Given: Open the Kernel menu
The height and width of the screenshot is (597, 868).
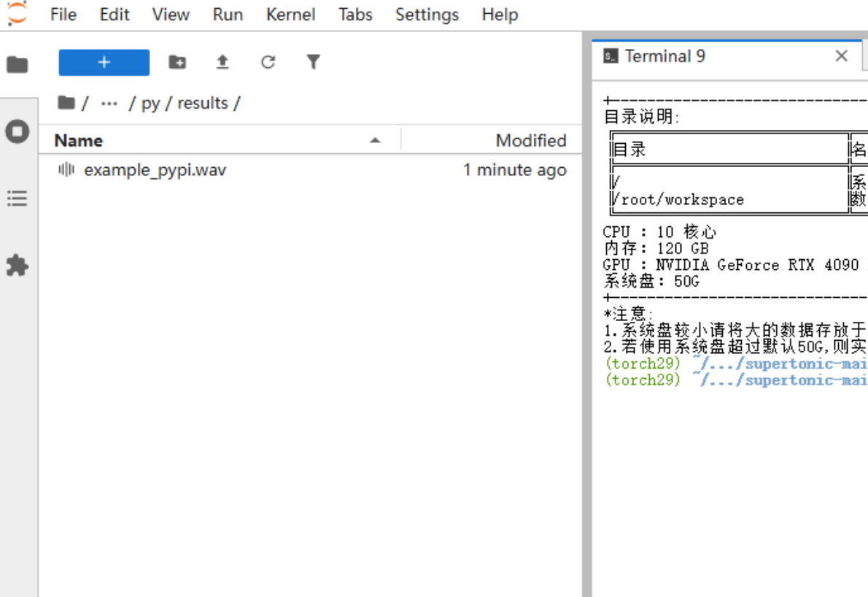Looking at the screenshot, I should coord(290,14).
